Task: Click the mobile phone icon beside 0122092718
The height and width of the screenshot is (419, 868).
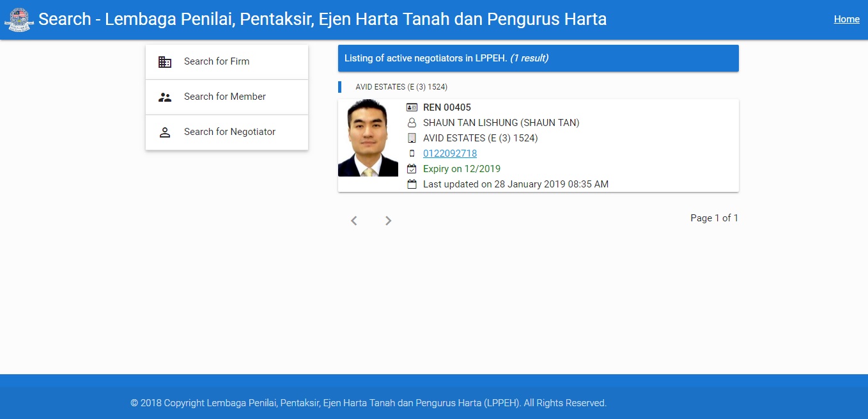Action: (412, 154)
